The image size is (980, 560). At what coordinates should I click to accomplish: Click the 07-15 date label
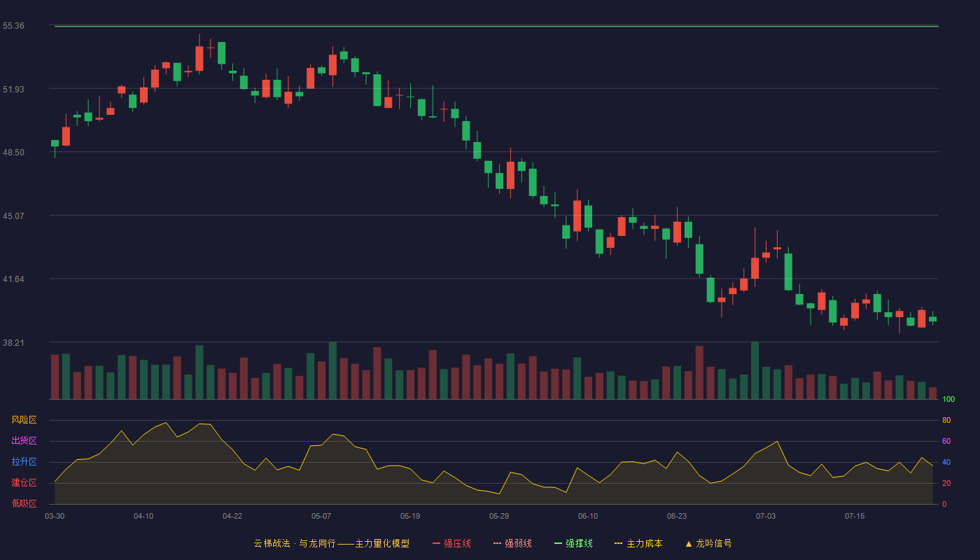[855, 516]
